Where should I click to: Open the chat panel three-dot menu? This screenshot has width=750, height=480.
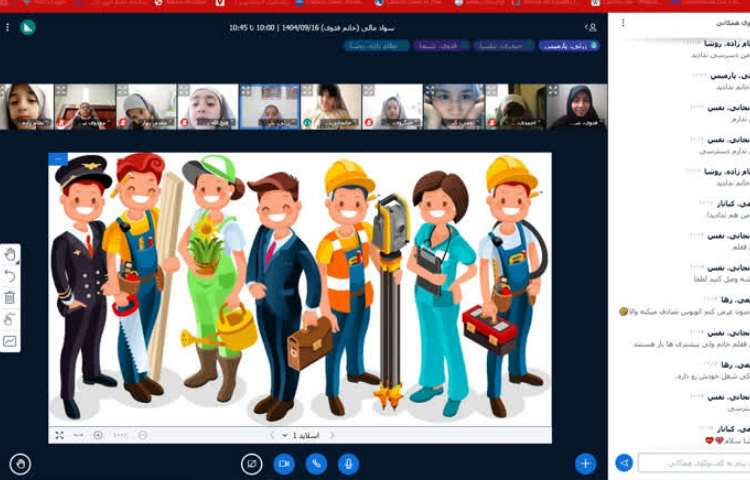click(x=623, y=22)
